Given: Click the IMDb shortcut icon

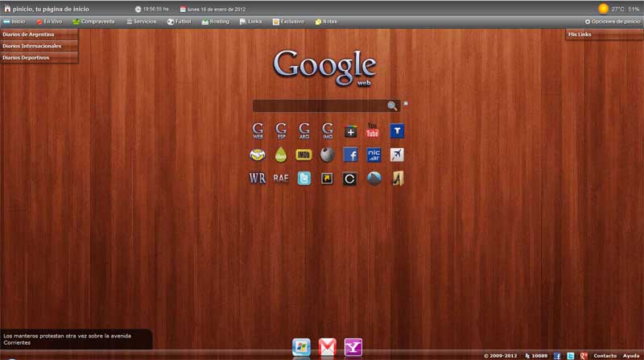Looking at the screenshot, I should tap(304, 155).
